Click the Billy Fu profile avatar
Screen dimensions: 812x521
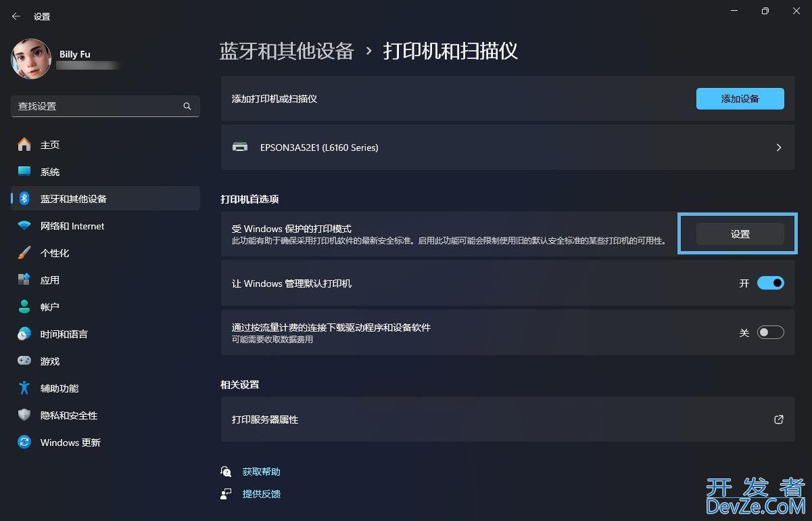click(x=31, y=59)
